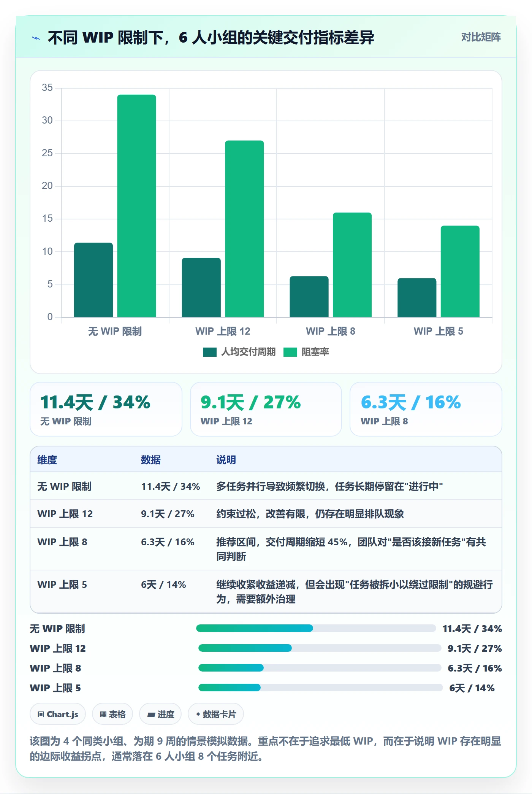Click the 人均交付周期 bar for WIP 上限 12
The height and width of the screenshot is (794, 532).
pos(201,287)
